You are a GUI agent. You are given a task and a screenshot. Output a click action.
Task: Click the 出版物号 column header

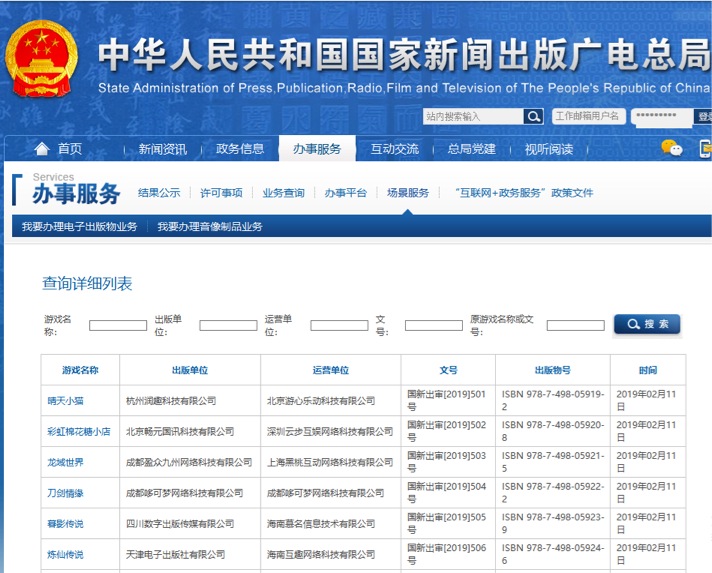pos(553,370)
